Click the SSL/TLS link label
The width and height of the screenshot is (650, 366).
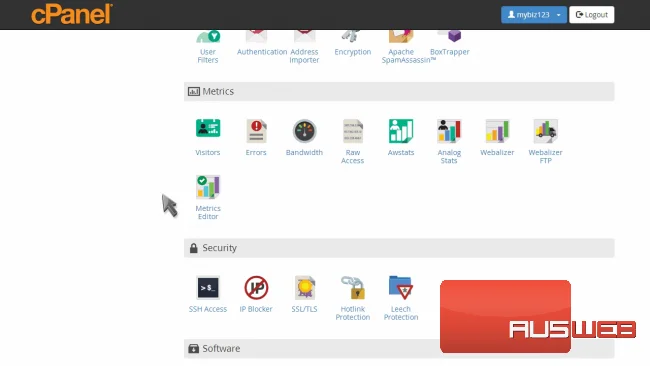click(304, 309)
